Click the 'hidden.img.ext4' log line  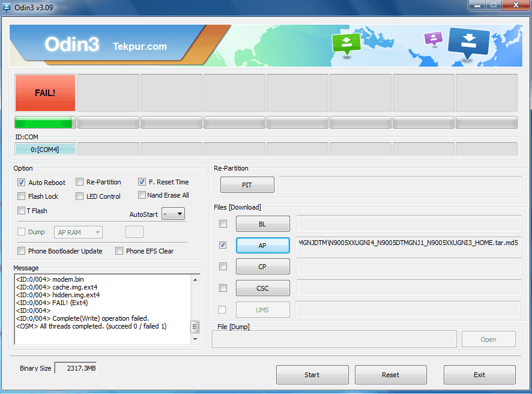58,295
